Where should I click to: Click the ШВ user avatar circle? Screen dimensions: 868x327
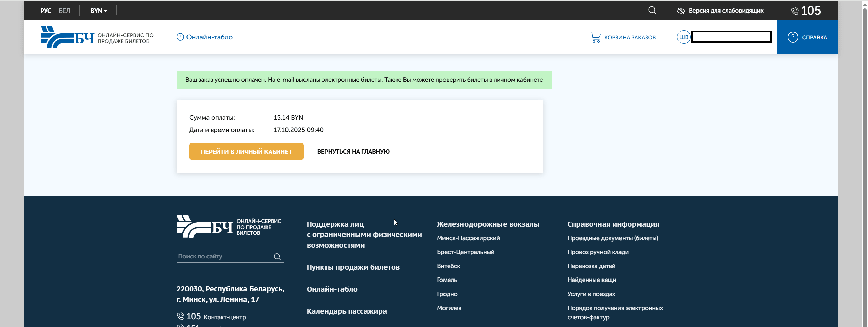(684, 37)
